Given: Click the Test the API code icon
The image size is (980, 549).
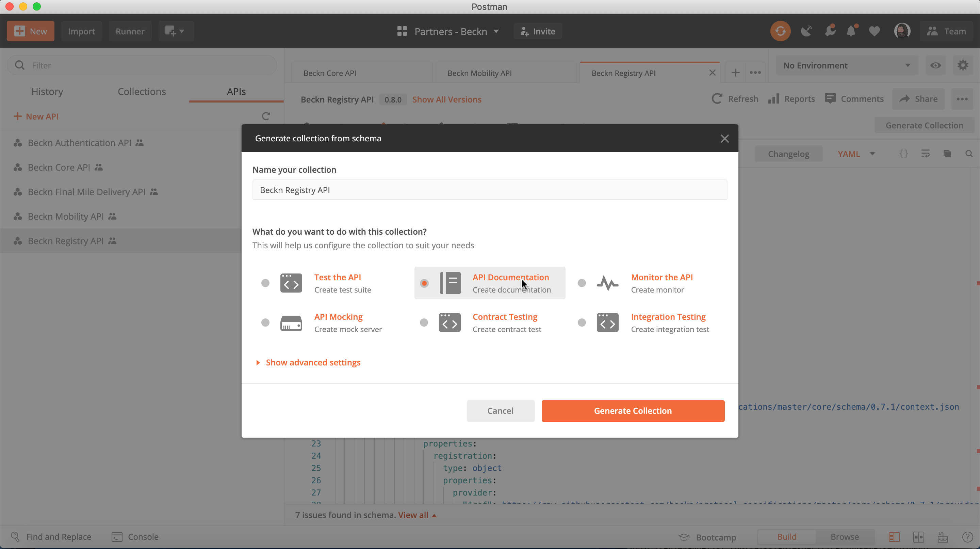Looking at the screenshot, I should coord(291,283).
